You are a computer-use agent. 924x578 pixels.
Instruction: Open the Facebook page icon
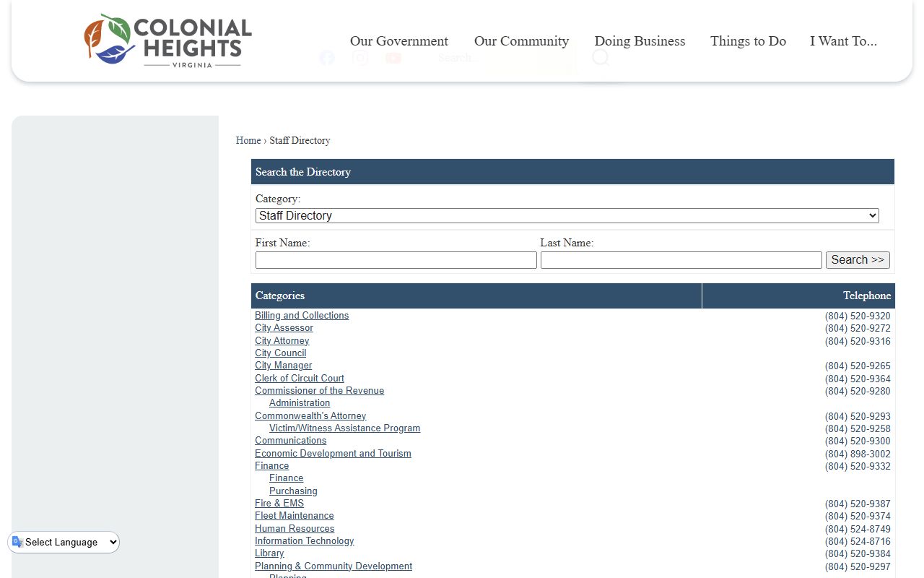tap(327, 58)
